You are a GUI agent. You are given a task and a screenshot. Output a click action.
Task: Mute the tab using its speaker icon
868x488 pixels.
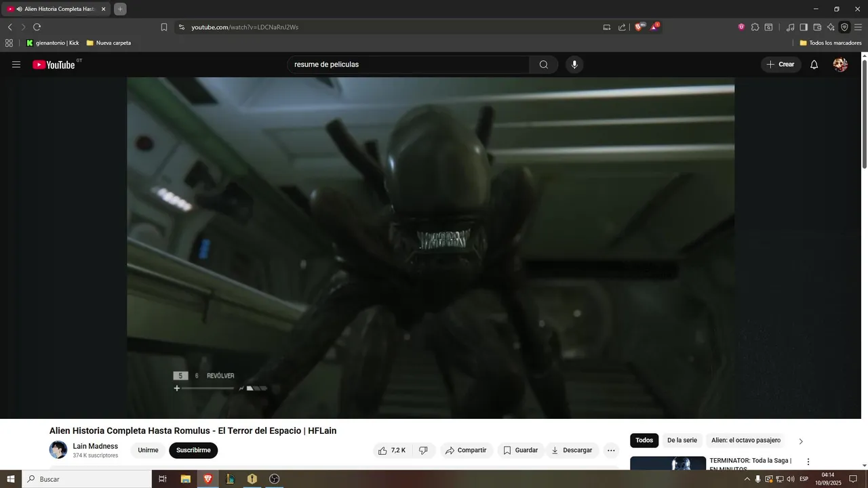19,9
